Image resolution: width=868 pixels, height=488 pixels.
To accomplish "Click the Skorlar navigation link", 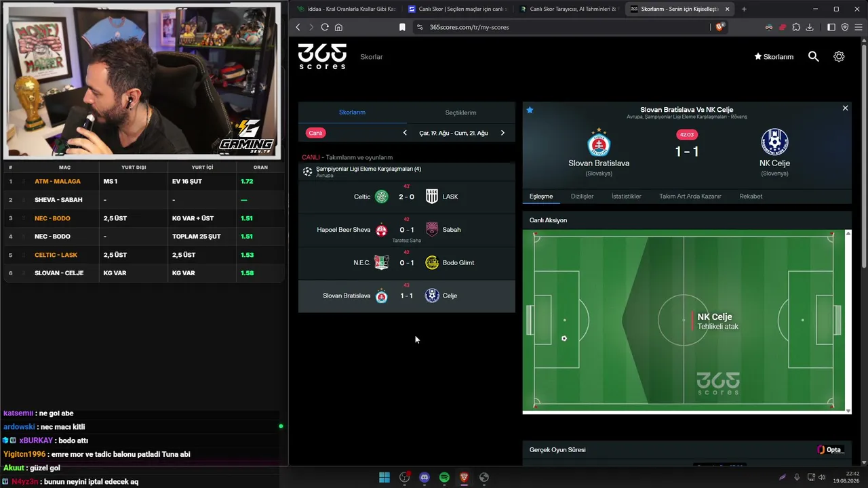I will [372, 57].
